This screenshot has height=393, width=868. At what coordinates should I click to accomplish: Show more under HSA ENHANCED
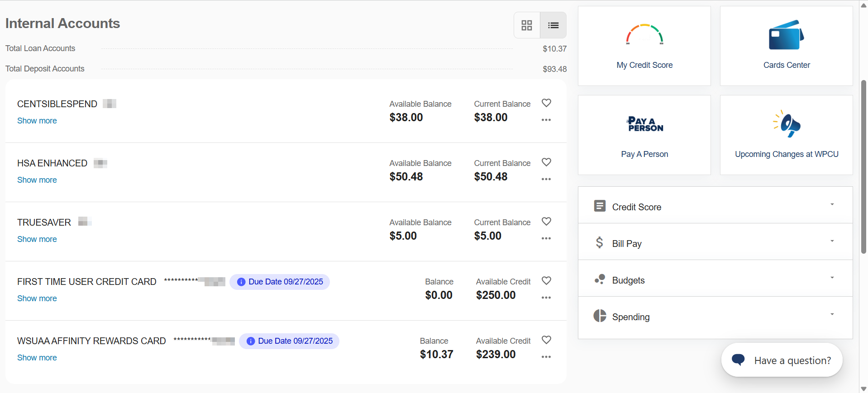pos(37,180)
